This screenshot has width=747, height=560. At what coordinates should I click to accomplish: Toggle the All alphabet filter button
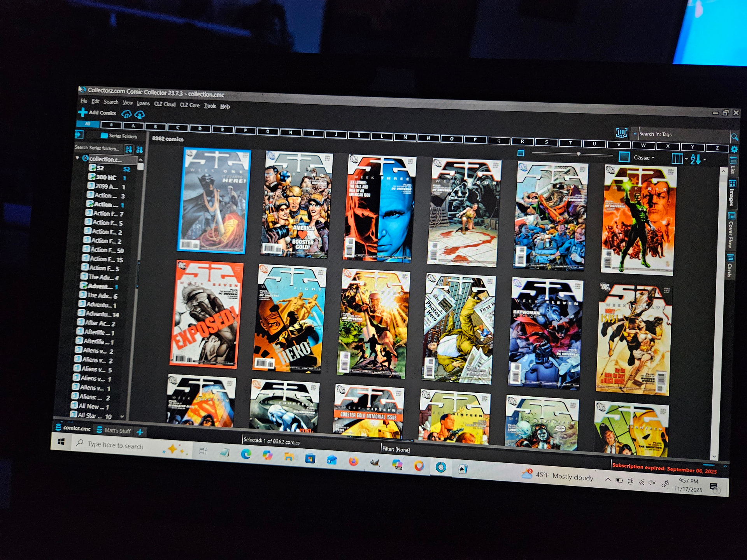[x=88, y=124]
